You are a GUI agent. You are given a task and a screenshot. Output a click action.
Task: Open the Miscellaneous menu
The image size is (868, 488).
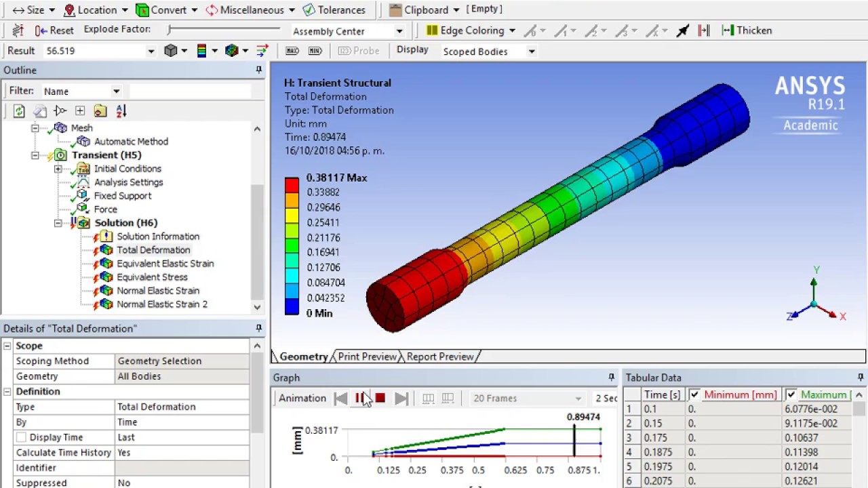(250, 10)
